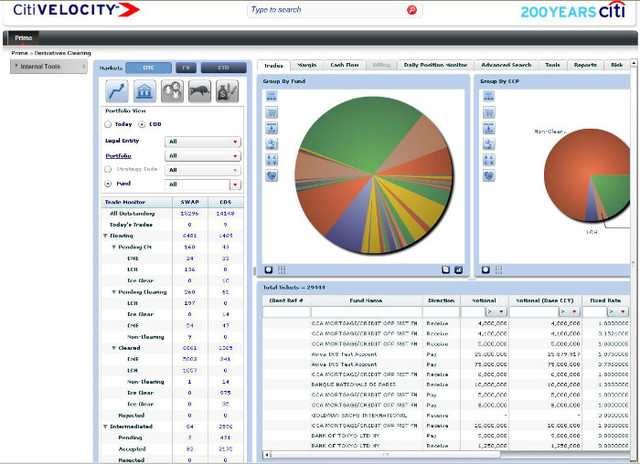Select the FX markets button

[186, 68]
